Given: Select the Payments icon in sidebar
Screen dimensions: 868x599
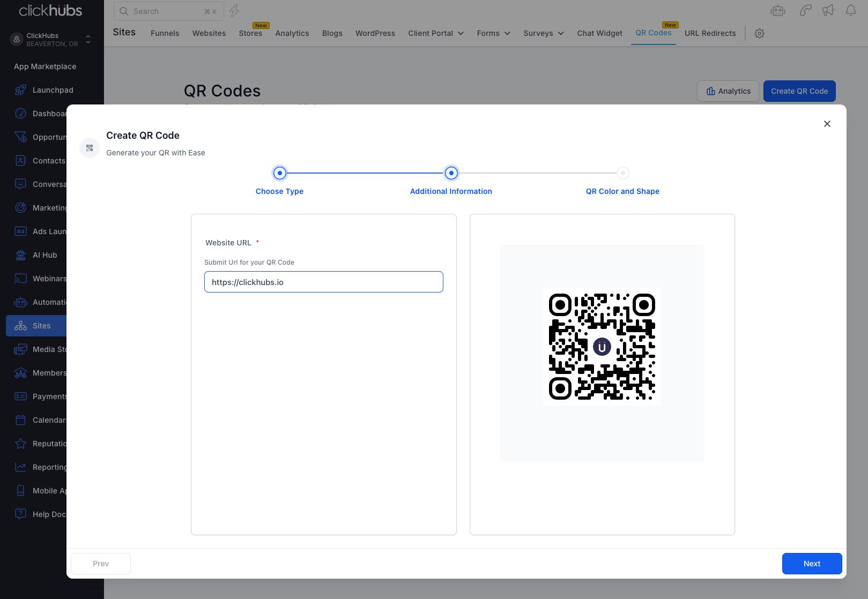Looking at the screenshot, I should point(20,396).
